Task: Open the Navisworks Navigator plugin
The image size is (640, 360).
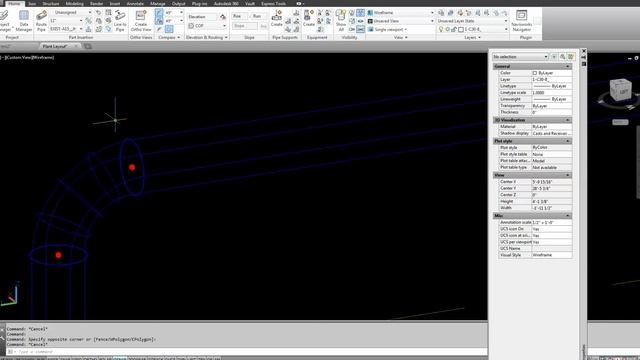Action: [x=522, y=21]
